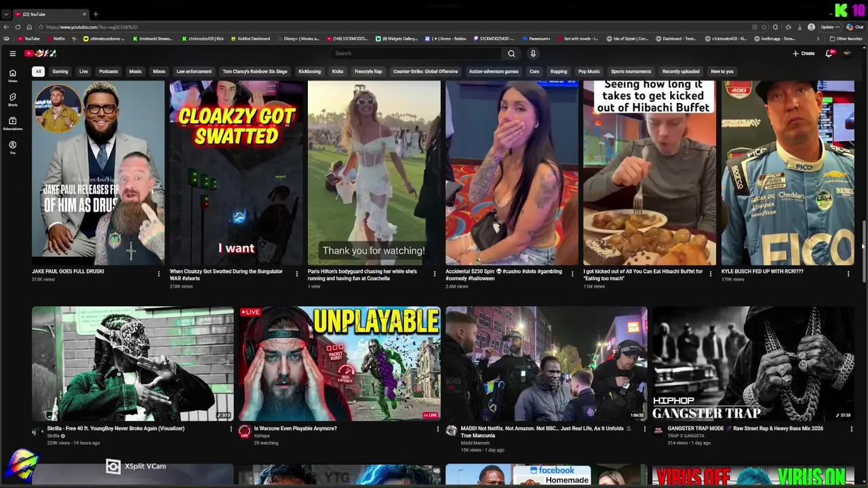The width and height of the screenshot is (868, 488).
Task: Open options for Accidental $250 Spin short
Action: (572, 274)
